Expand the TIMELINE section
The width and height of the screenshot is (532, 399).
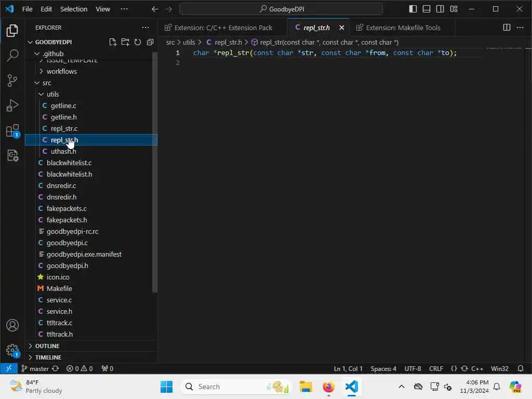pos(91,357)
